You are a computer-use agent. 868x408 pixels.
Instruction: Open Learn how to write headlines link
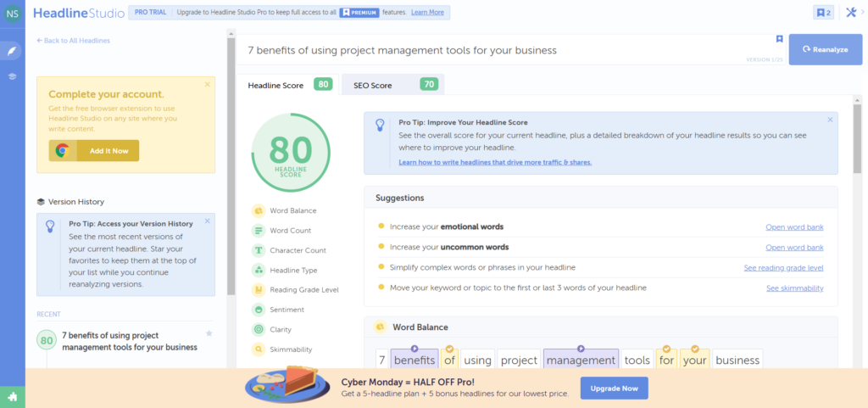[495, 162]
